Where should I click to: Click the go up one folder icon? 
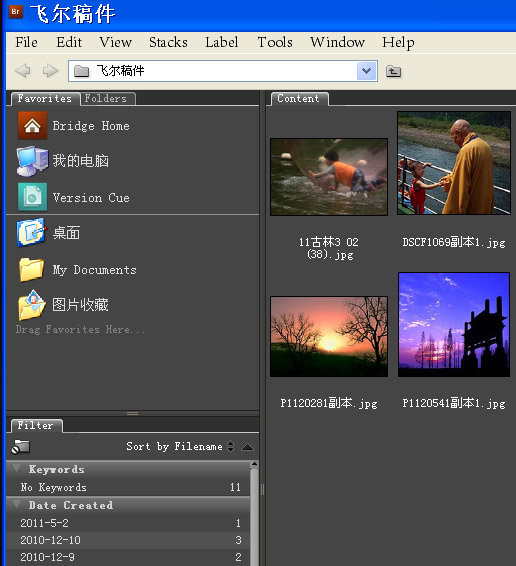pos(393,71)
